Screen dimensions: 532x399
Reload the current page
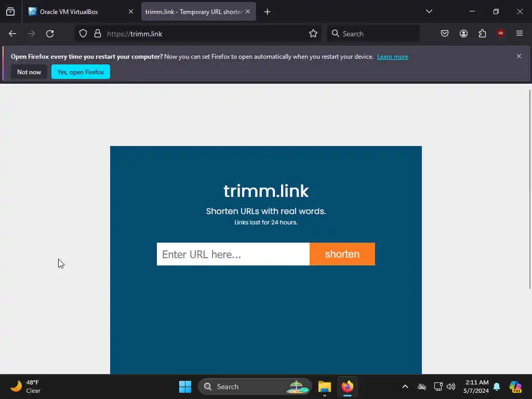50,34
